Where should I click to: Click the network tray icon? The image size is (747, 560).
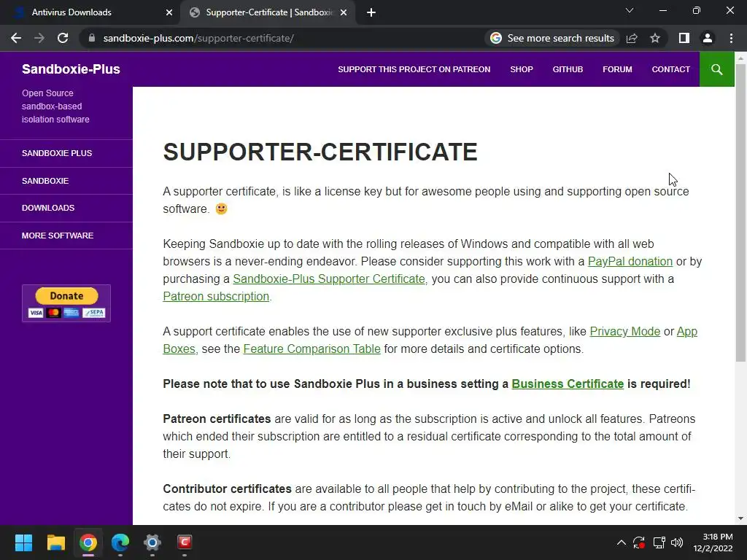659,542
